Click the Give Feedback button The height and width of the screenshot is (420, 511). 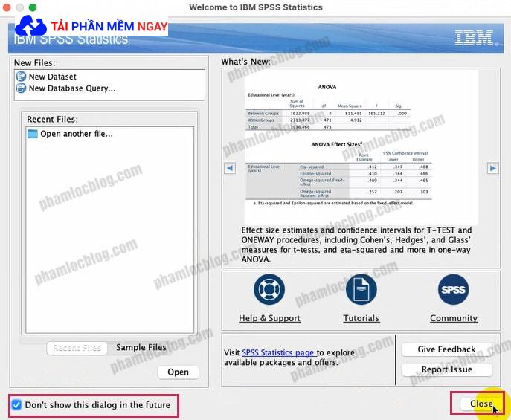(446, 349)
